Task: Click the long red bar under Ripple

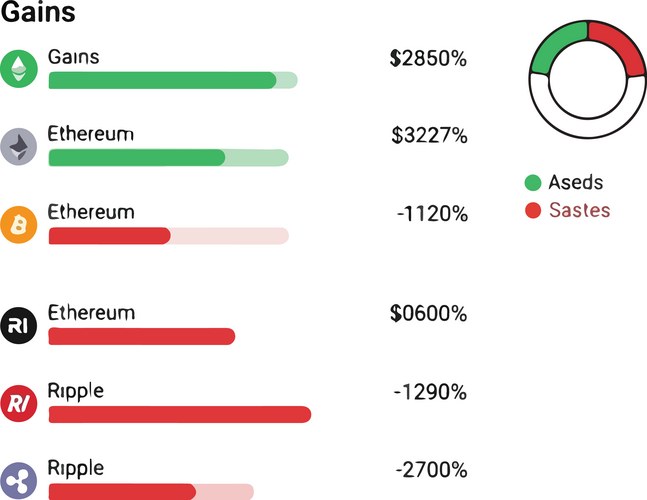Action: [x=180, y=414]
